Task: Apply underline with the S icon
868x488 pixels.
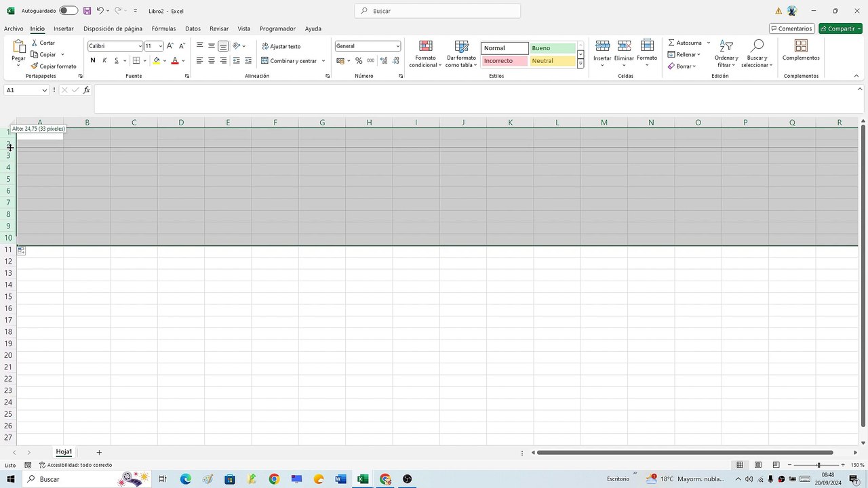Action: tap(116, 60)
